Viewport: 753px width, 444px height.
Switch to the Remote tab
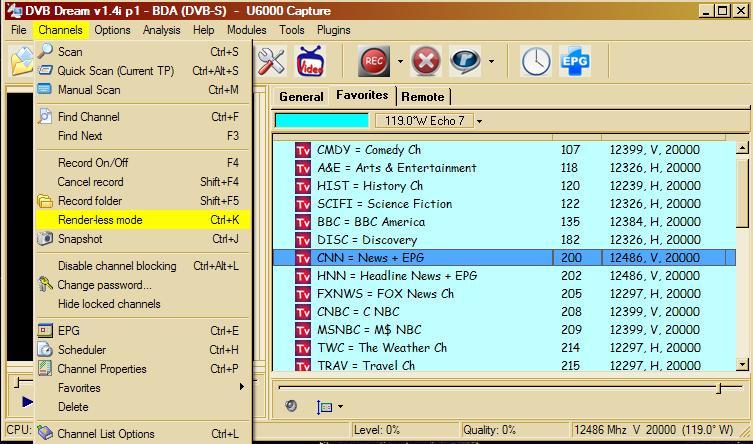pos(423,96)
